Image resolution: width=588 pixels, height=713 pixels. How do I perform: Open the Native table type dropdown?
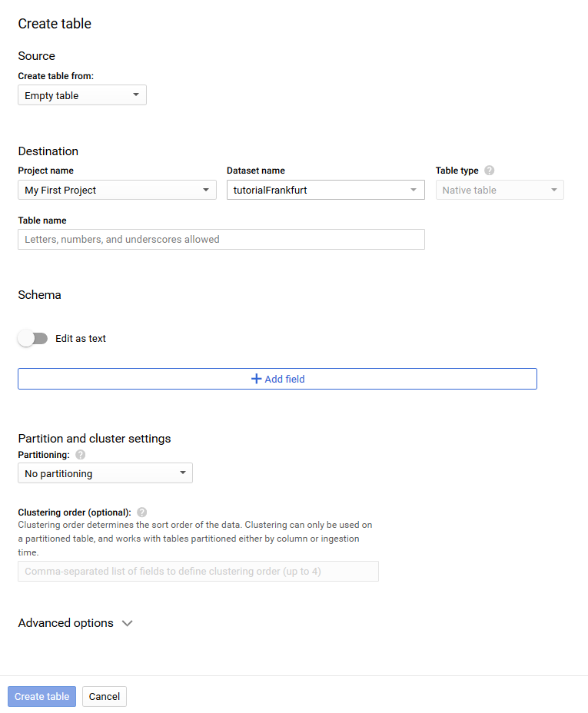[500, 190]
